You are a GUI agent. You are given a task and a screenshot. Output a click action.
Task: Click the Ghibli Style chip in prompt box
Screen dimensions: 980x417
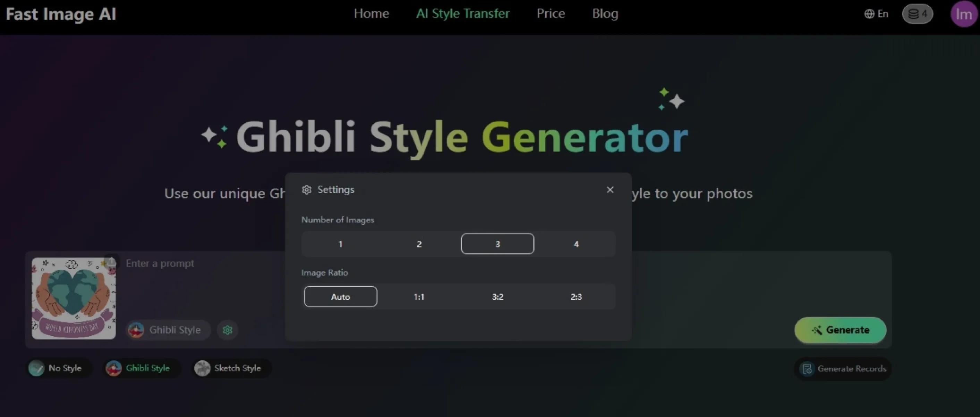pyautogui.click(x=168, y=330)
